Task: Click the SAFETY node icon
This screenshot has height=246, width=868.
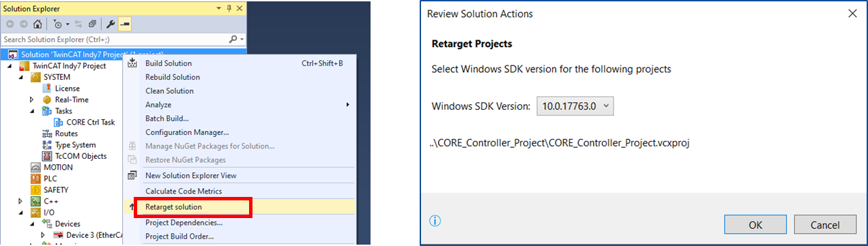Action: click(35, 189)
